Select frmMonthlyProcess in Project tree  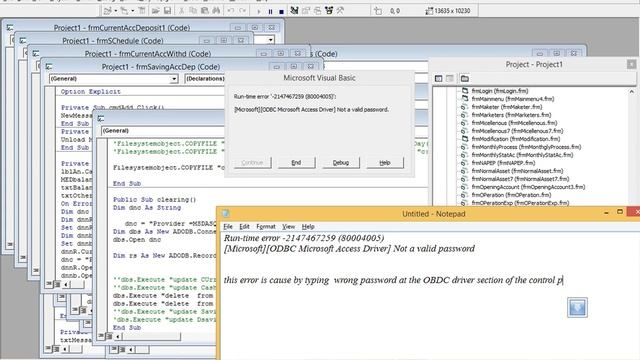526,147
